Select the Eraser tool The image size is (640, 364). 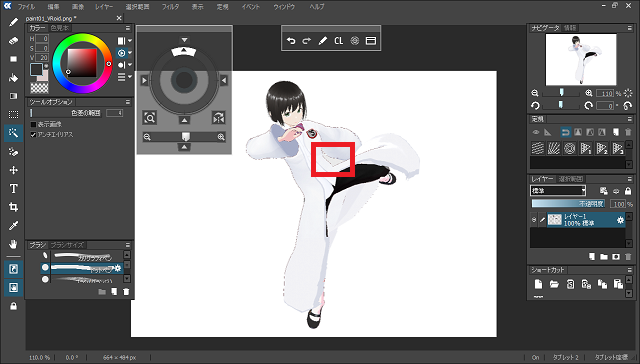[x=13, y=40]
